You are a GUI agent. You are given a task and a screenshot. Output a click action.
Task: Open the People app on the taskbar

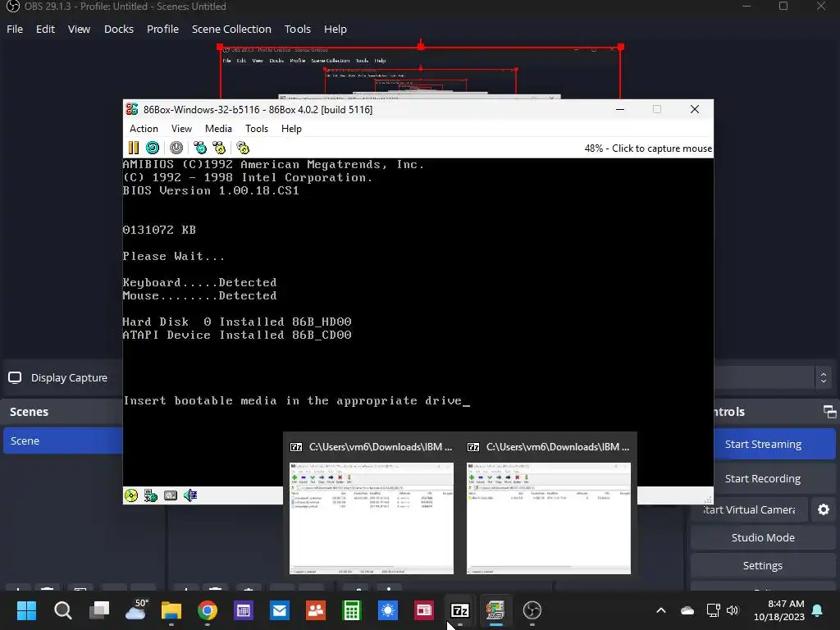[316, 610]
